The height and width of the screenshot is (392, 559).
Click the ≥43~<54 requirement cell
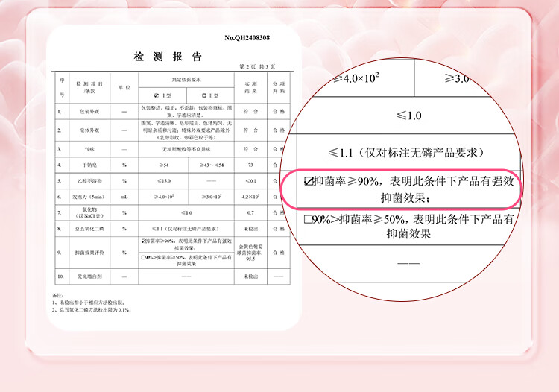[212, 165]
